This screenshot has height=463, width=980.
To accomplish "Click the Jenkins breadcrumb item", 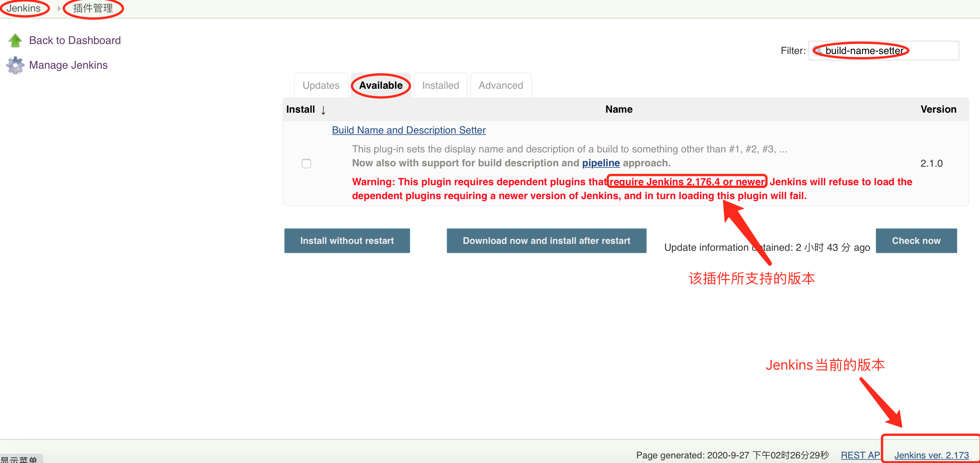I will [x=24, y=8].
